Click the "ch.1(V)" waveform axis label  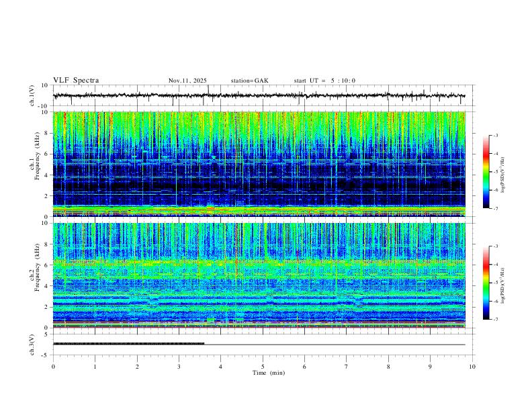(32, 95)
